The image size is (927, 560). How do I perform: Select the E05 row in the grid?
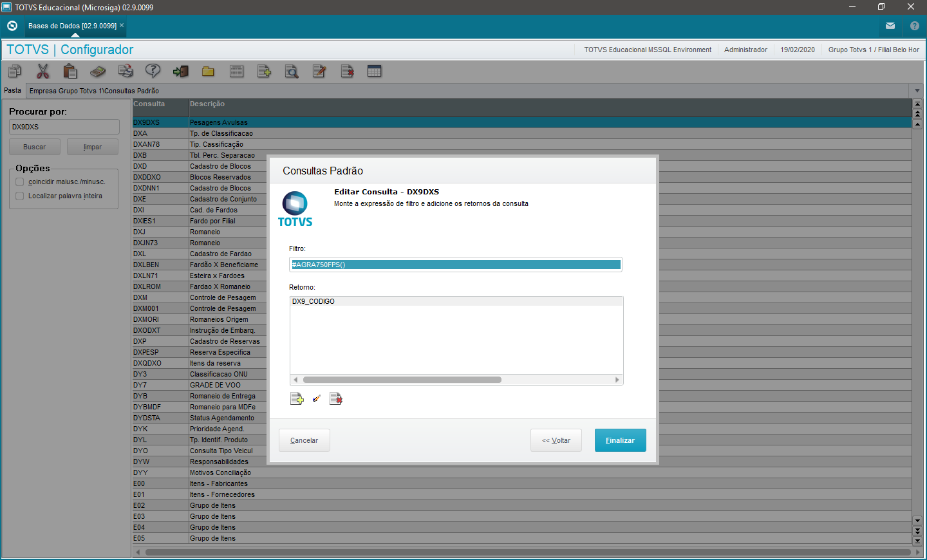(x=521, y=538)
